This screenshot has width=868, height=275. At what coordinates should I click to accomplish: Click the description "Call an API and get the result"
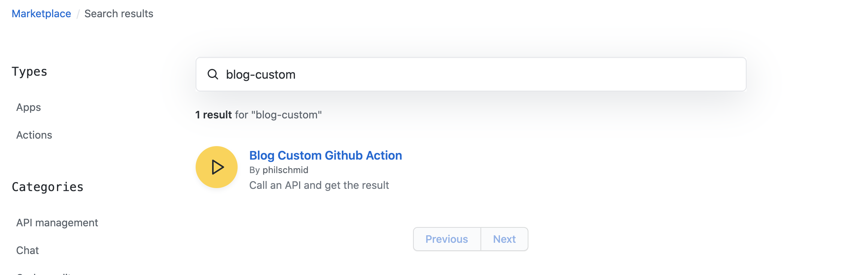pos(319,185)
